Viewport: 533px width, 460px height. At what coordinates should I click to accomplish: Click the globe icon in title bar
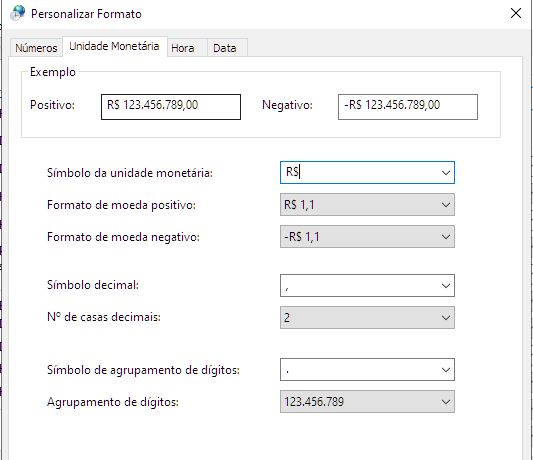tap(18, 13)
